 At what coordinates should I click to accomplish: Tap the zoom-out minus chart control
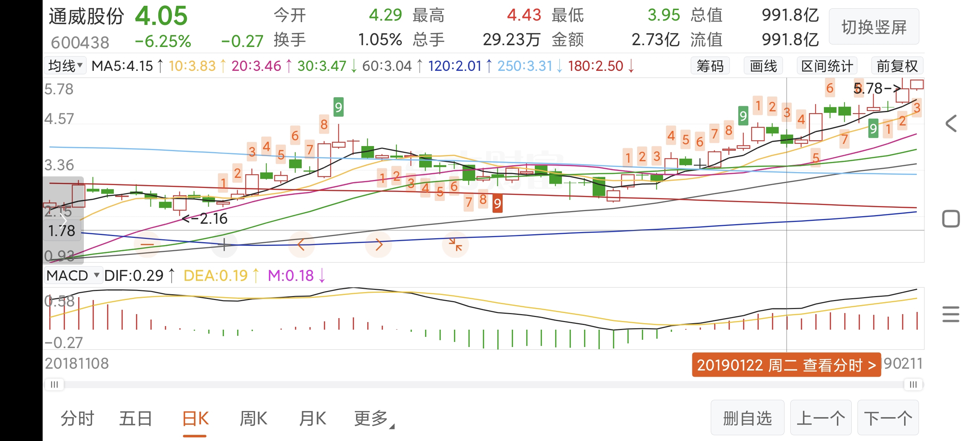(147, 244)
